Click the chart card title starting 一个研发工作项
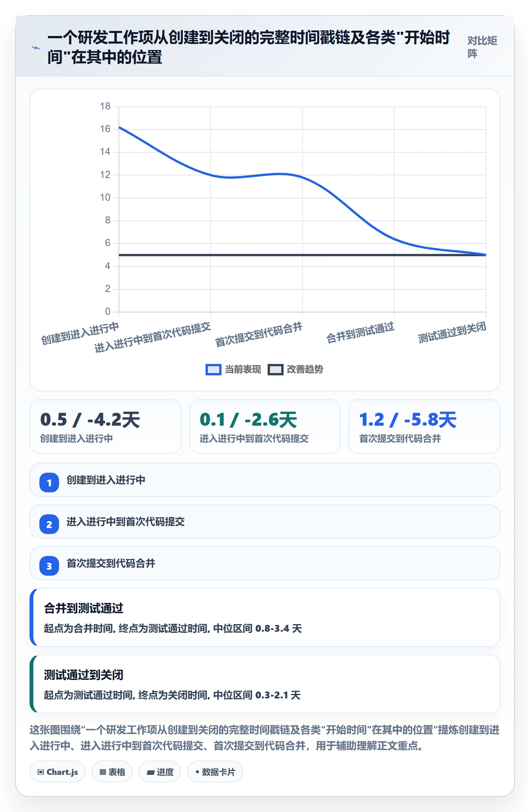The image size is (530, 812). tap(248, 47)
